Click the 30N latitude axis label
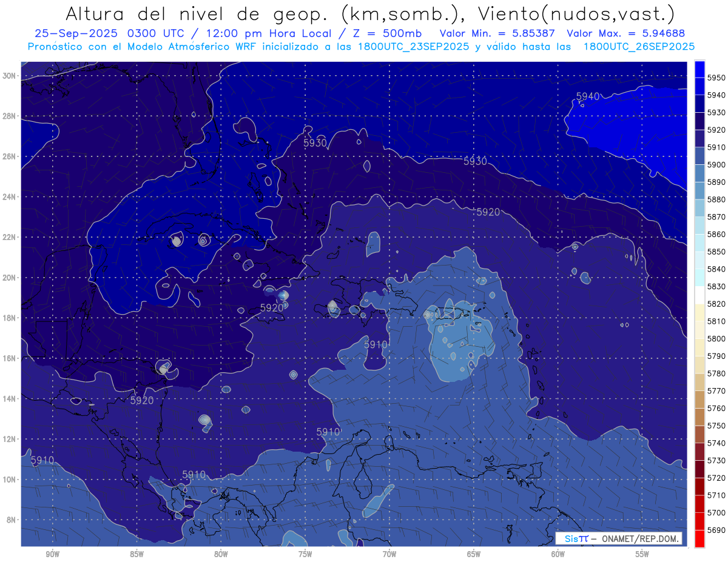Image resolution: width=728 pixels, height=562 pixels. click(9, 76)
